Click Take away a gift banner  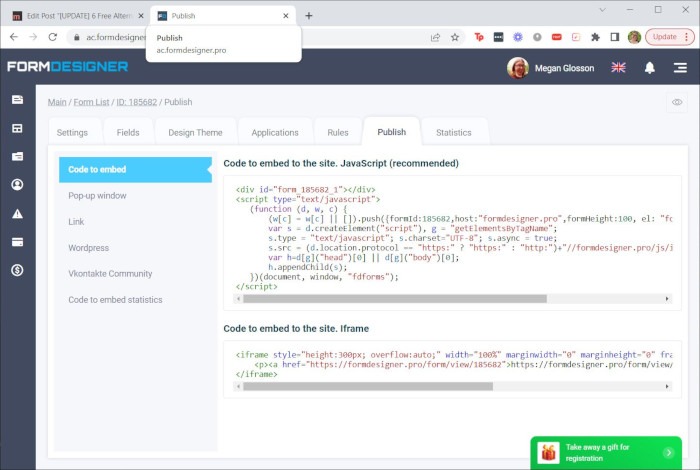coord(606,453)
